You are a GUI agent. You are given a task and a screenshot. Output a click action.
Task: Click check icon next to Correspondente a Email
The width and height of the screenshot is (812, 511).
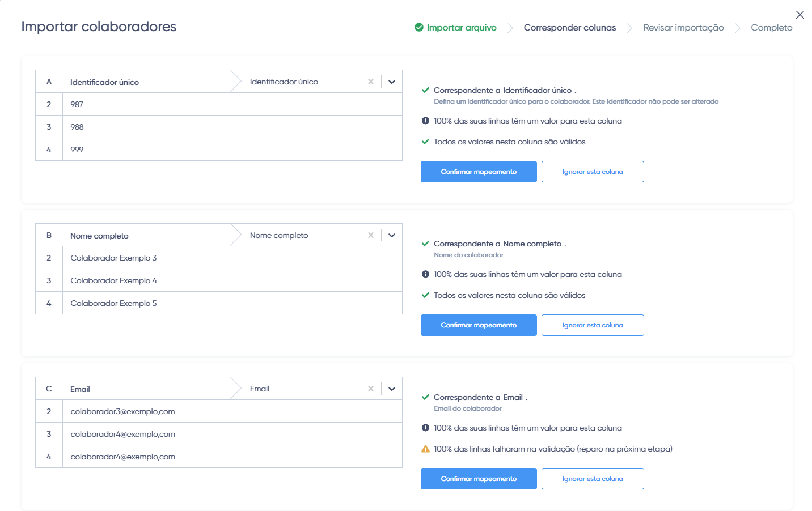[x=425, y=397]
